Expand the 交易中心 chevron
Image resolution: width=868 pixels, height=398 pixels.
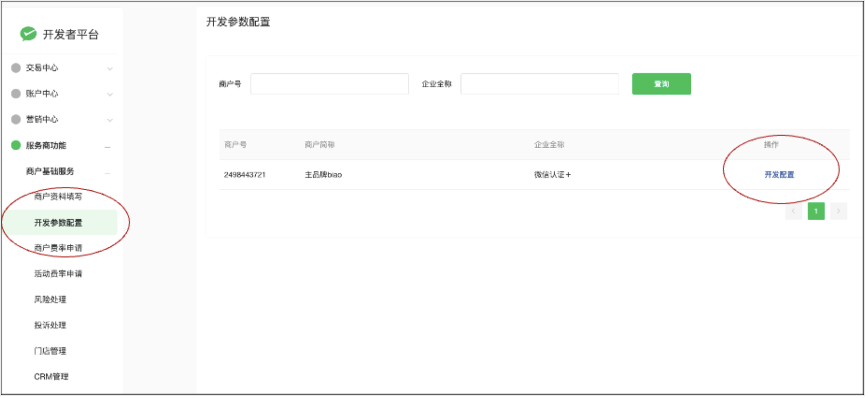point(109,68)
